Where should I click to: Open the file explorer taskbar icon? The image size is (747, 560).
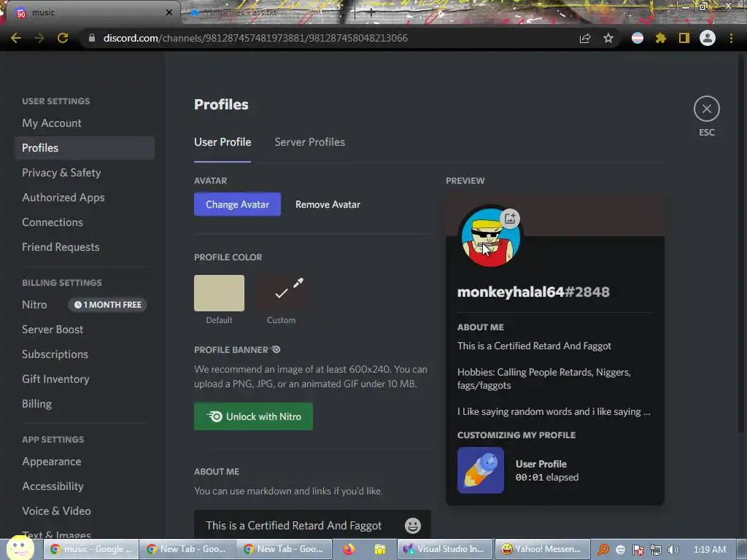tap(379, 549)
